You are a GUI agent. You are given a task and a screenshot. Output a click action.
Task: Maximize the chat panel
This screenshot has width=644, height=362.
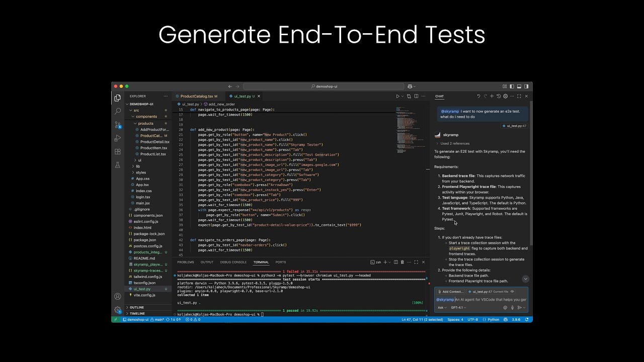(x=519, y=96)
